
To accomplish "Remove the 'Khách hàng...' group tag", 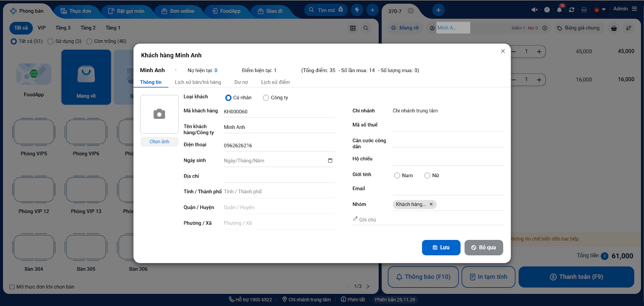I will click(431, 204).
